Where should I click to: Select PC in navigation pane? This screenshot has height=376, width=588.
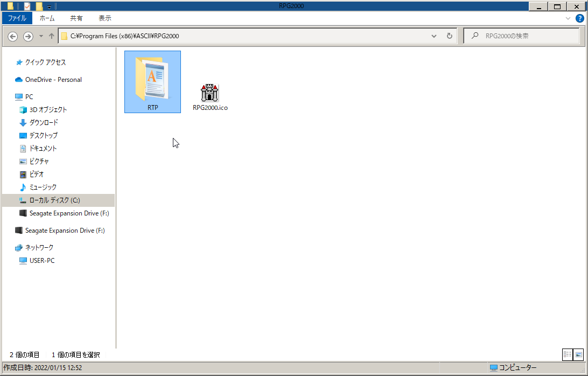click(29, 97)
